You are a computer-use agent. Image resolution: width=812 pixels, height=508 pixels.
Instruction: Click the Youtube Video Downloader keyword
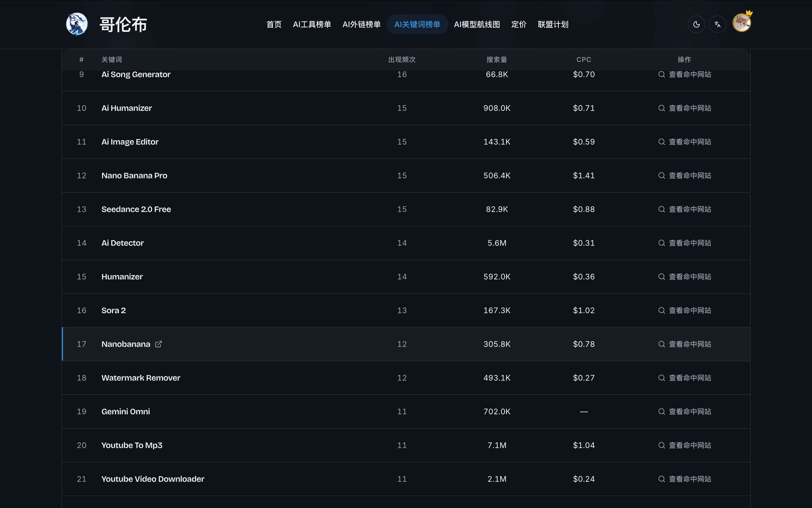153,479
